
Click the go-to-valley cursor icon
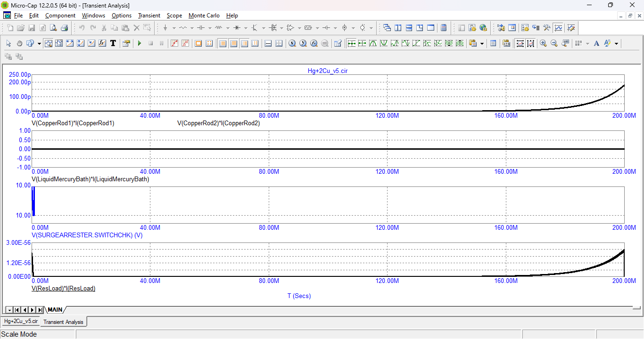click(x=384, y=43)
